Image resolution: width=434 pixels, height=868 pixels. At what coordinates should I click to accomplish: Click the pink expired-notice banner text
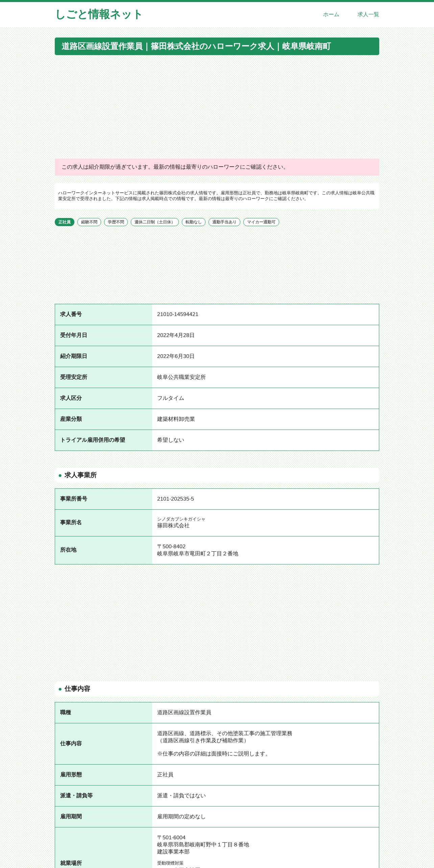click(x=174, y=167)
